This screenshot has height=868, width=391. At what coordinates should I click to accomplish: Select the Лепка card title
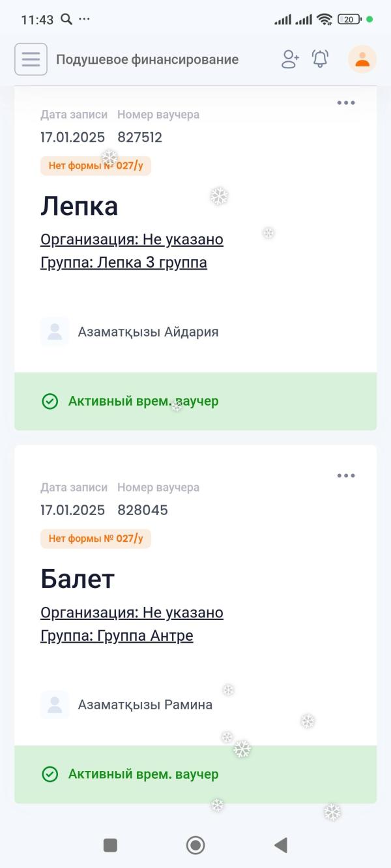80,206
